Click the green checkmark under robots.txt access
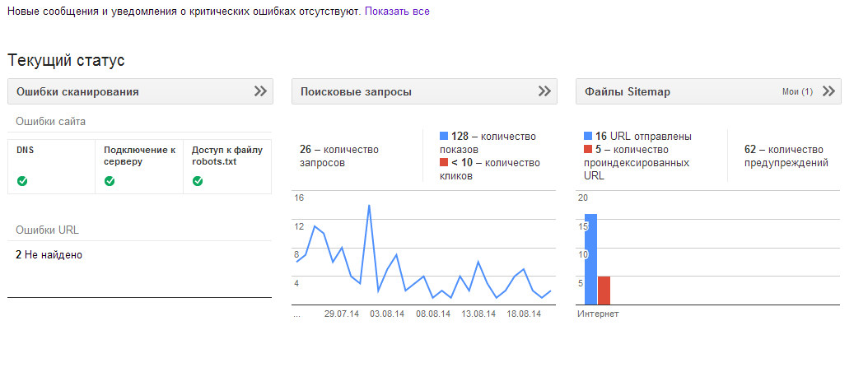The image size is (868, 372). 198,181
